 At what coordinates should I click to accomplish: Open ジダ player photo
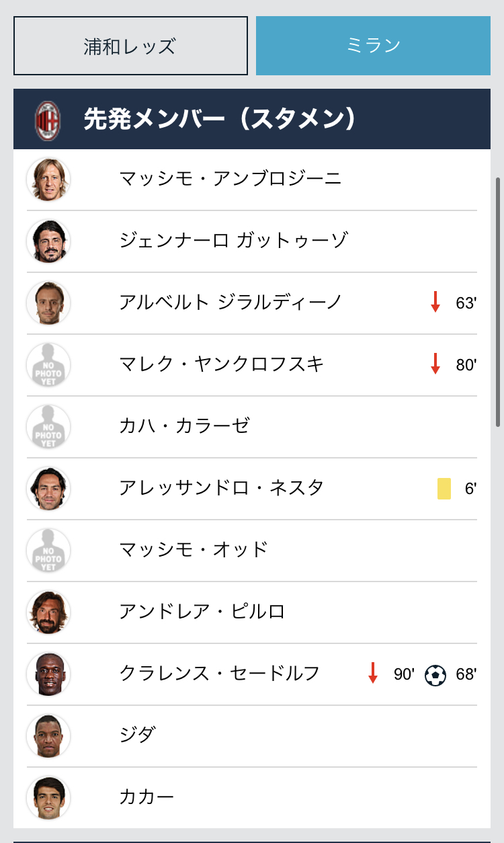point(48,736)
